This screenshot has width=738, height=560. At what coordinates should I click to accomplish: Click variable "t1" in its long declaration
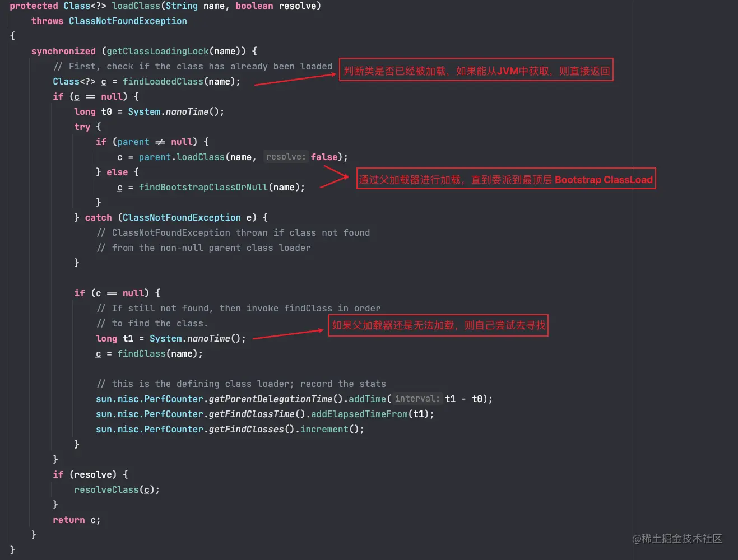tap(128, 339)
